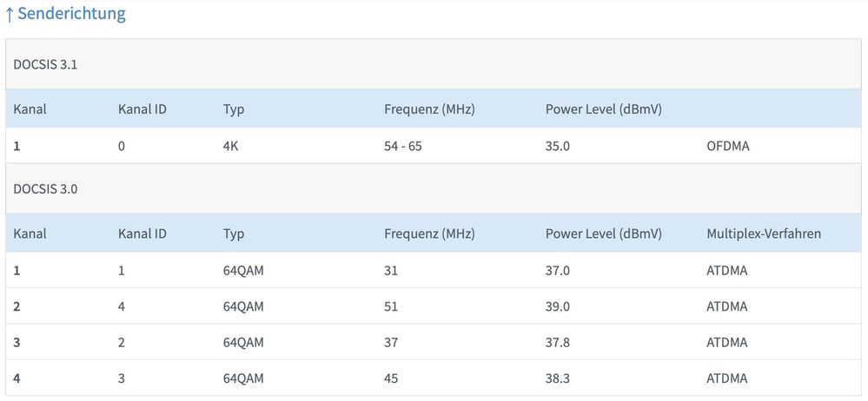Select the 54 - 65 frequency value
Image resolution: width=868 pixels, height=401 pixels.
pos(403,146)
